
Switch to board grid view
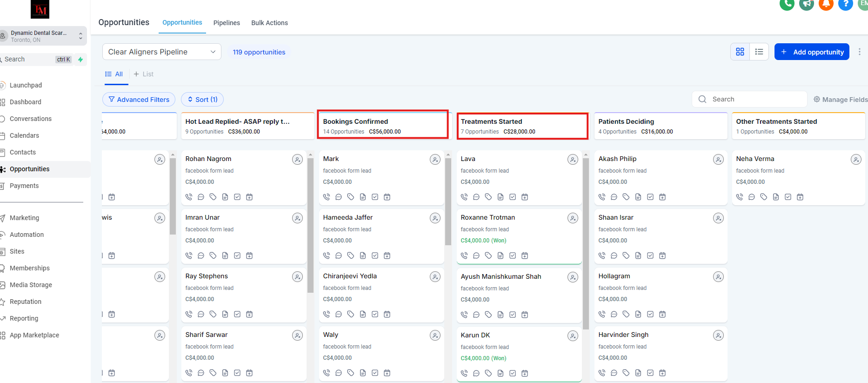[x=740, y=52]
